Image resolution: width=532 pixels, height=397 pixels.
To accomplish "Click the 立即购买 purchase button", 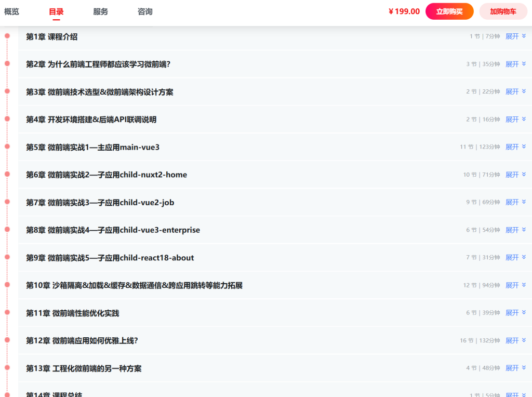I will (449, 11).
